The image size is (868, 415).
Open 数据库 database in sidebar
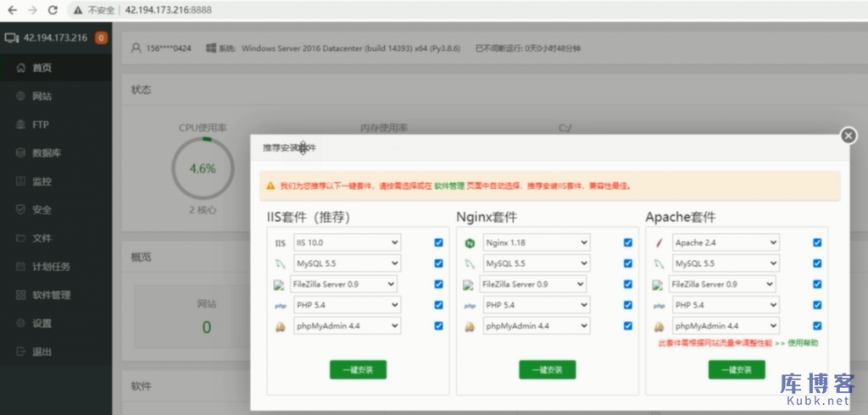click(56, 153)
